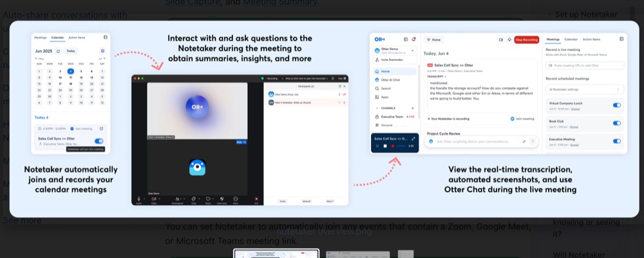
Task: Toggle the Sales Call Sync notetaker switch
Action: click(99, 141)
